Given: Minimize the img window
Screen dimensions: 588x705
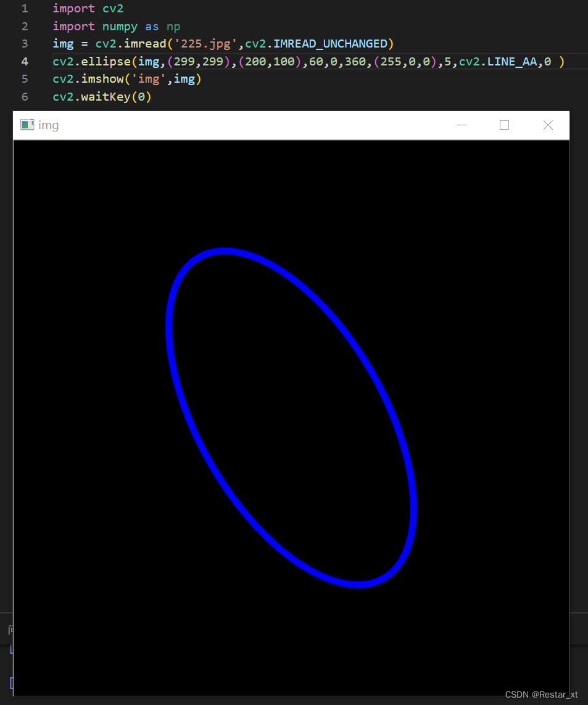Looking at the screenshot, I should pyautogui.click(x=462, y=125).
